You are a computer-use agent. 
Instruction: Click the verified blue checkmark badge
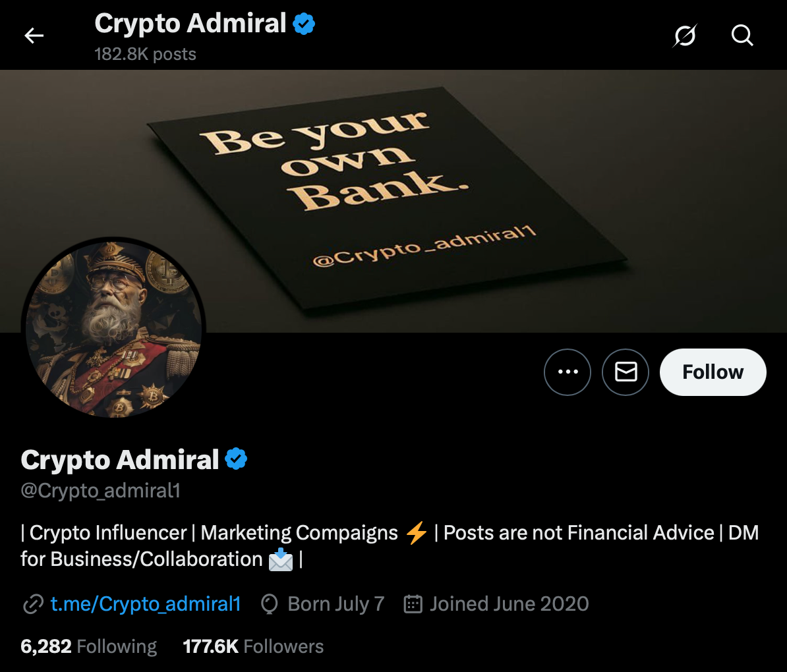tap(235, 459)
